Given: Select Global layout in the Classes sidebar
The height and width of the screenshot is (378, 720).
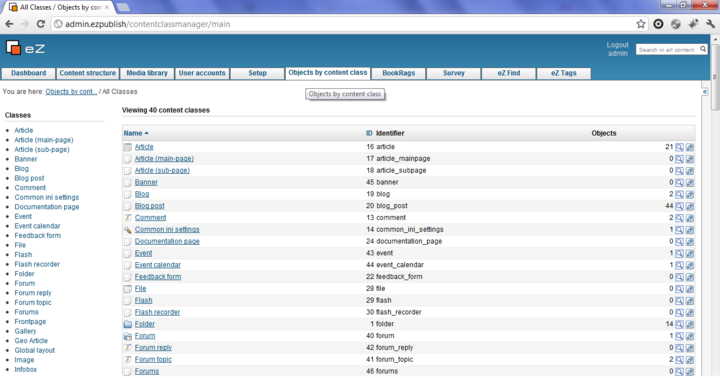Looking at the screenshot, I should click(34, 350).
